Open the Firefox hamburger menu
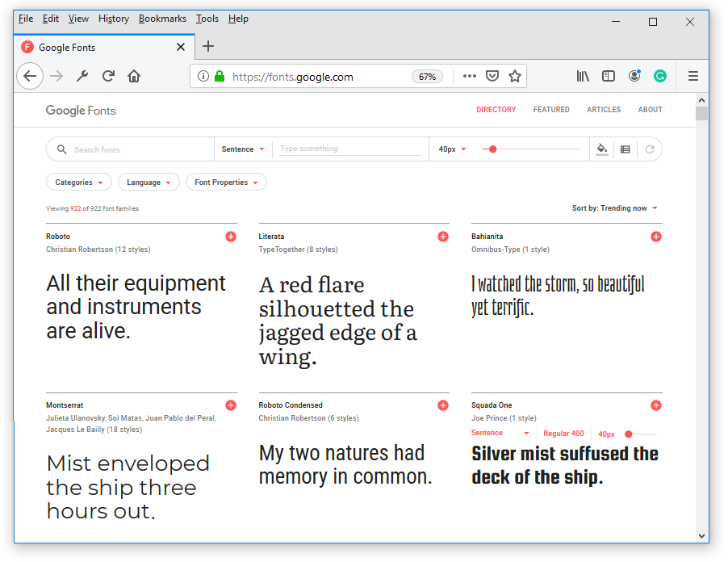This screenshot has width=728, height=562. tap(692, 76)
